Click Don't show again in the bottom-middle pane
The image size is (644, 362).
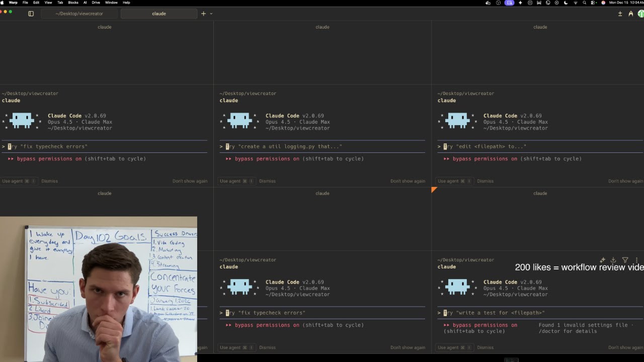(408, 347)
